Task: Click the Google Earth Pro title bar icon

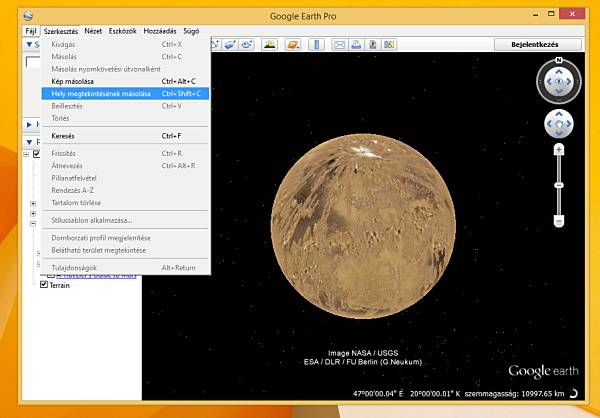Action: coord(28,16)
